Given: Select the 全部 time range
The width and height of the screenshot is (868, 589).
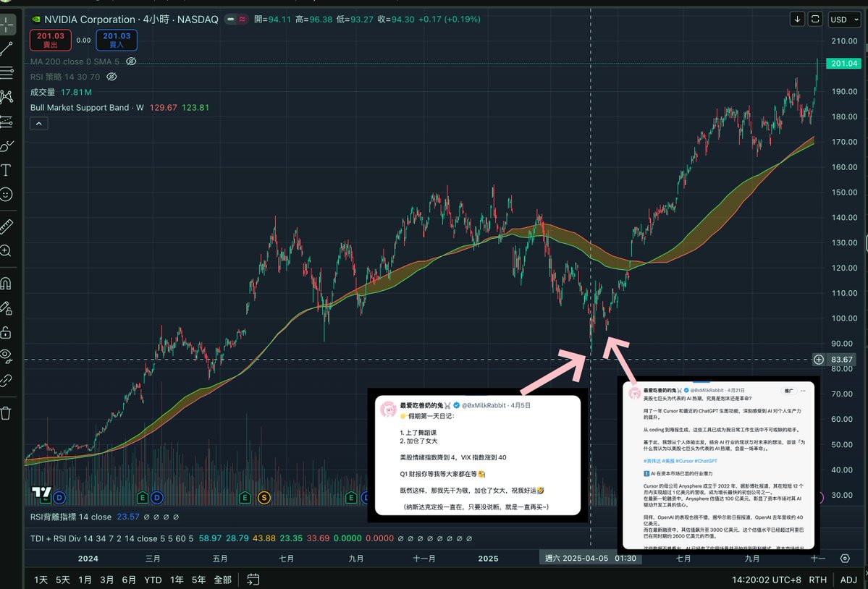Looking at the screenshot, I should click(x=222, y=580).
